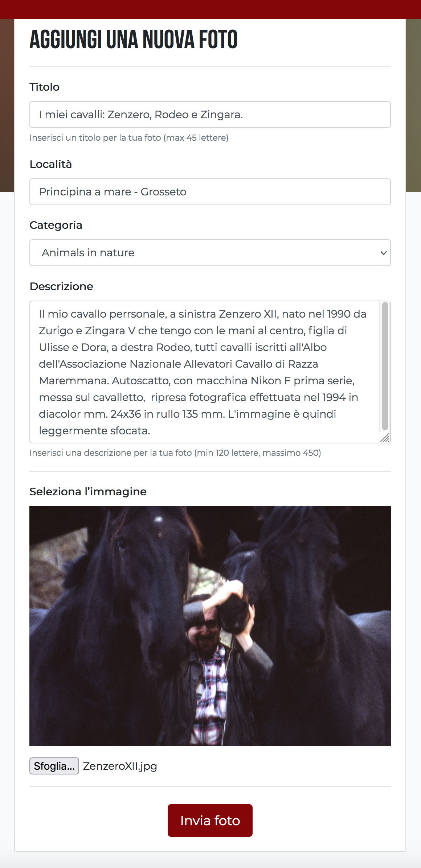Click the resize grip icon of the description box

click(x=385, y=438)
